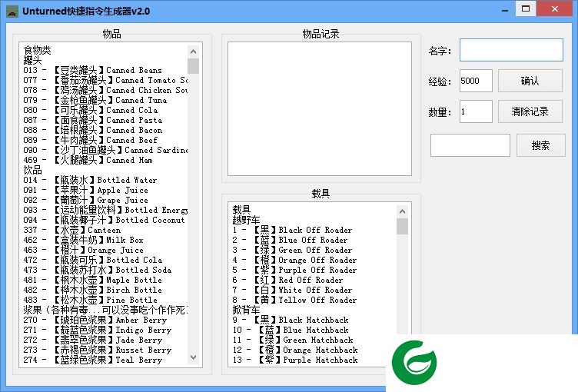Select vehicle 10 Blue Hatchback

tap(291, 330)
